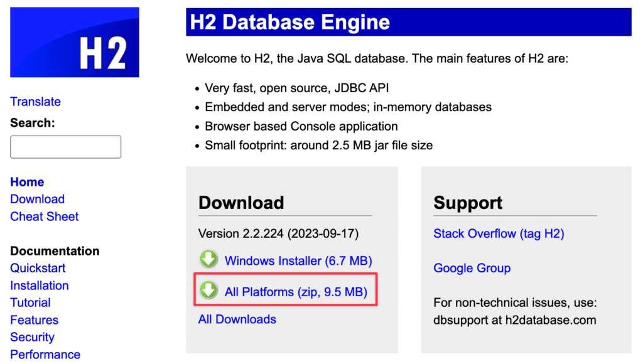Open the Translate page

pyautogui.click(x=35, y=102)
